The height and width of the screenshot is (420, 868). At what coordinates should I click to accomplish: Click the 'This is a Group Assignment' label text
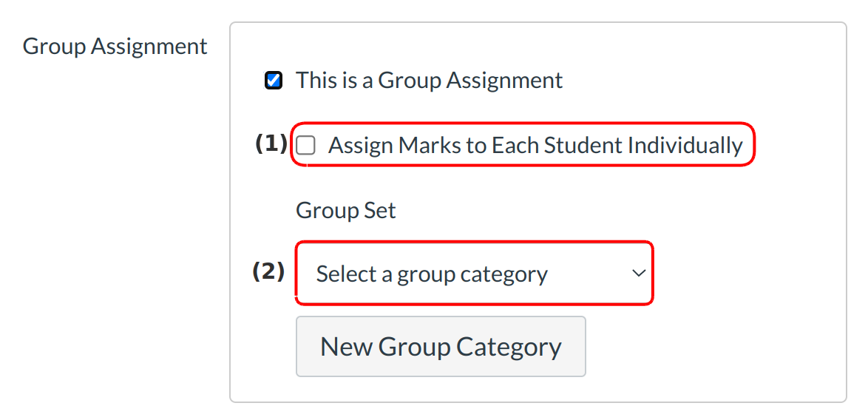click(x=429, y=81)
